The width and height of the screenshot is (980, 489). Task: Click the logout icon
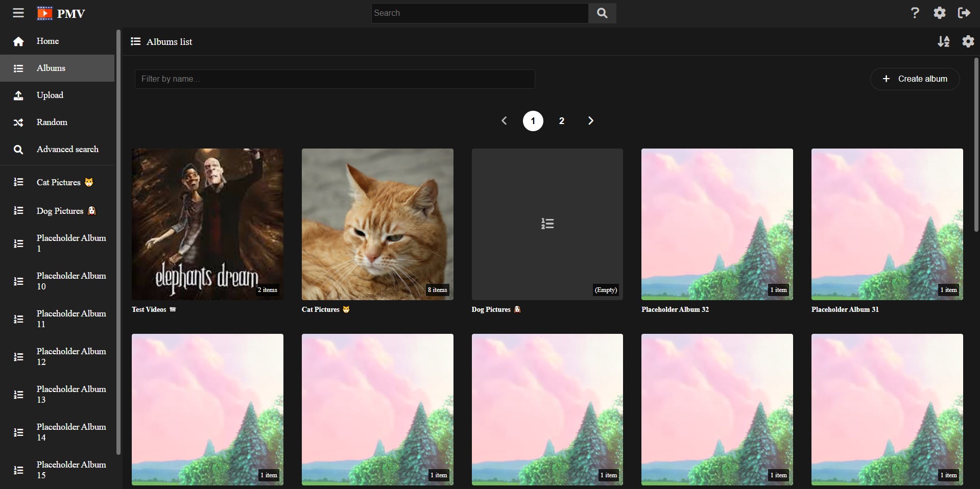[x=964, y=13]
